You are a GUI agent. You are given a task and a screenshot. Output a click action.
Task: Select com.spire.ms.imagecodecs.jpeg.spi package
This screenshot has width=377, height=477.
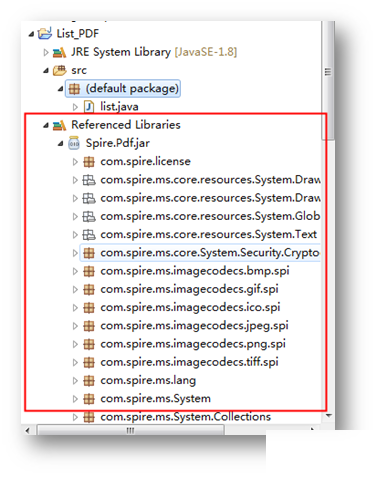click(x=194, y=326)
